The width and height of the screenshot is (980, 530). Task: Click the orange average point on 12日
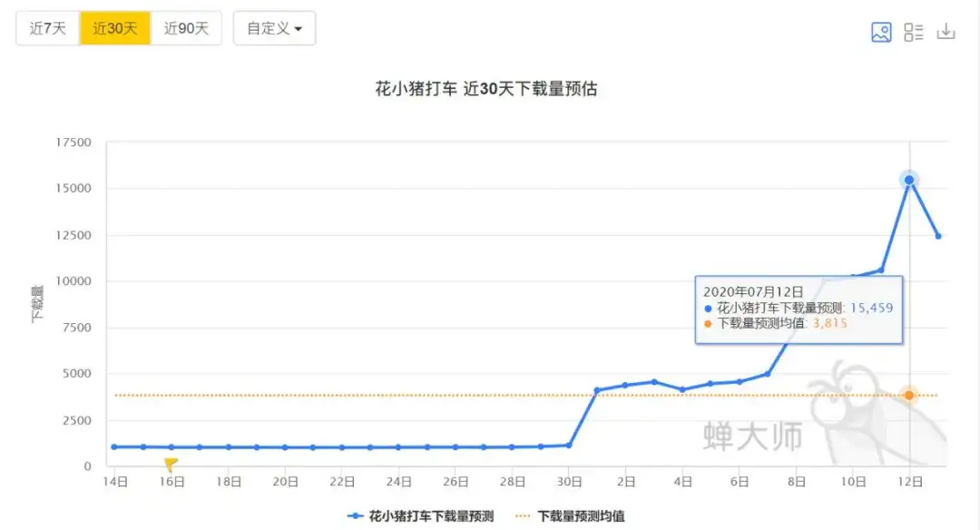(x=909, y=395)
